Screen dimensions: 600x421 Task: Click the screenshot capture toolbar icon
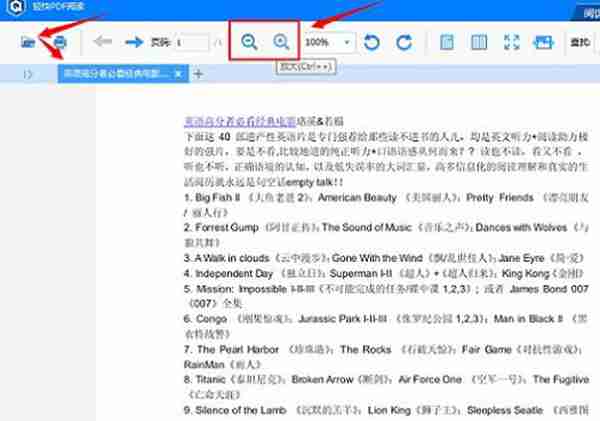point(543,42)
